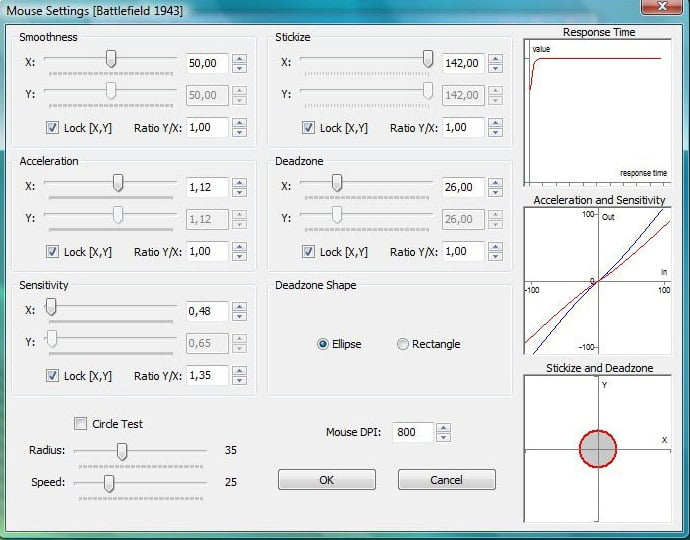Viewport: 690px width, 540px height.
Task: Select Rectangle deadzone shape
Action: (x=403, y=344)
